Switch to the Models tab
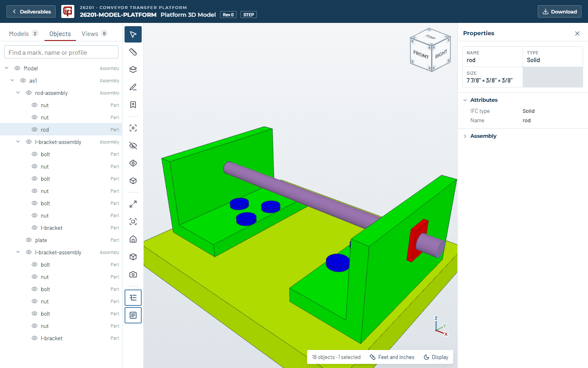The image size is (588, 368). click(x=24, y=34)
